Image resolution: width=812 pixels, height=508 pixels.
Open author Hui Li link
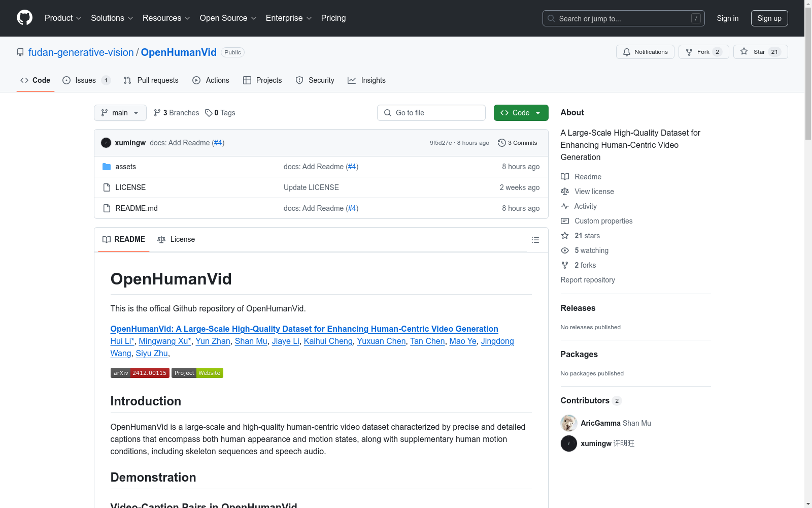point(122,341)
